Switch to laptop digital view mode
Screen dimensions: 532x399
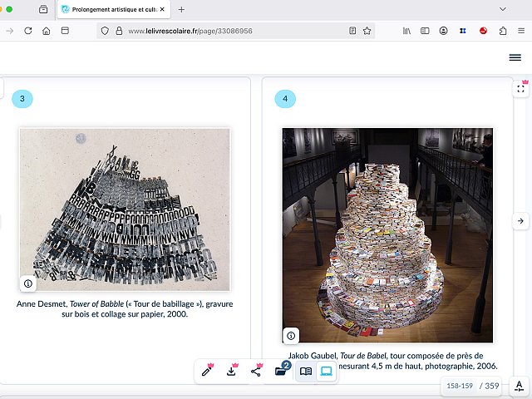[326, 372]
